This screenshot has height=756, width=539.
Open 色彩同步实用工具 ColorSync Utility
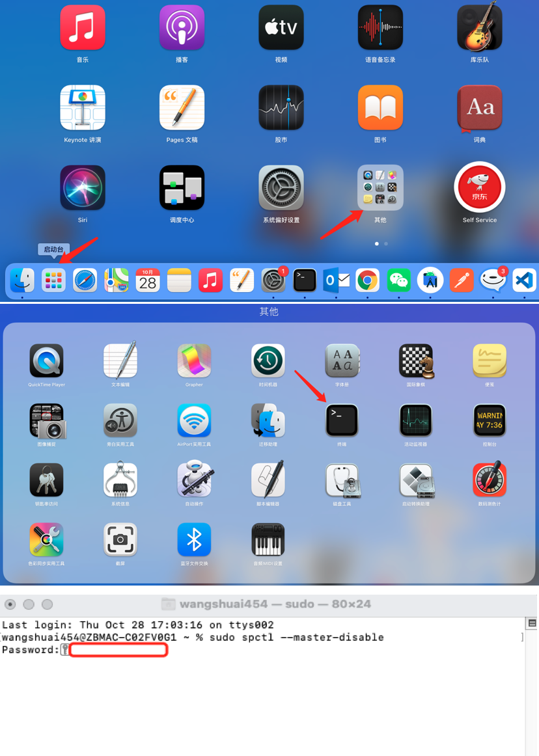coord(46,540)
